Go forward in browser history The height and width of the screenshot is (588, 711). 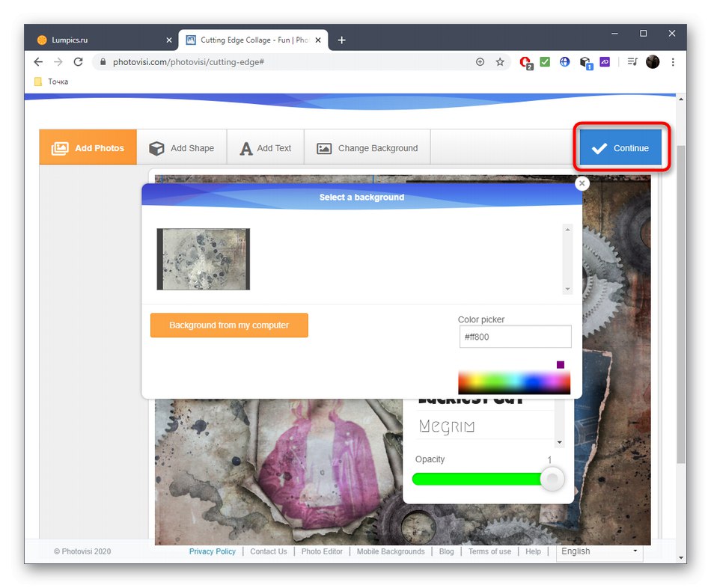[x=58, y=61]
